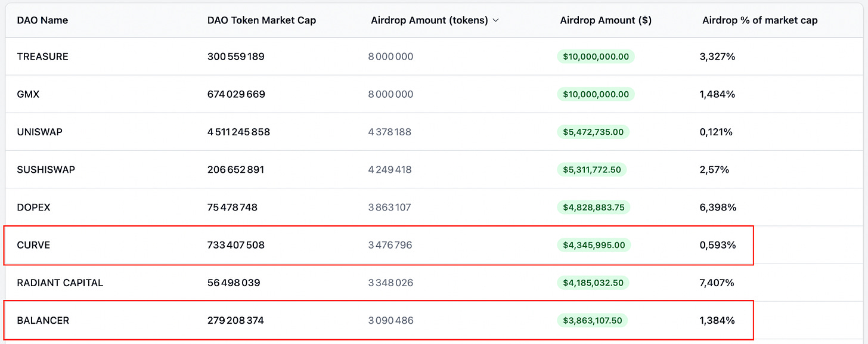
Task: Click token amount 4 249 418
Action: point(390,169)
